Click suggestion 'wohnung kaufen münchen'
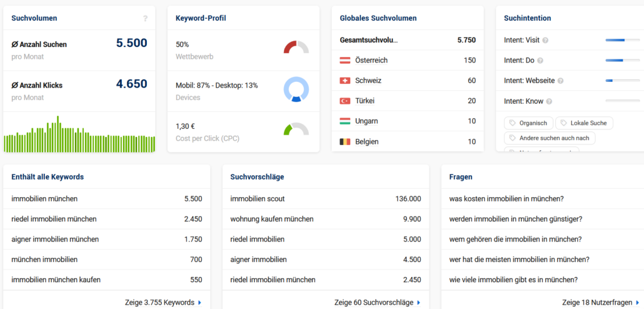Image resolution: width=644 pixels, height=309 pixels. [x=272, y=219]
